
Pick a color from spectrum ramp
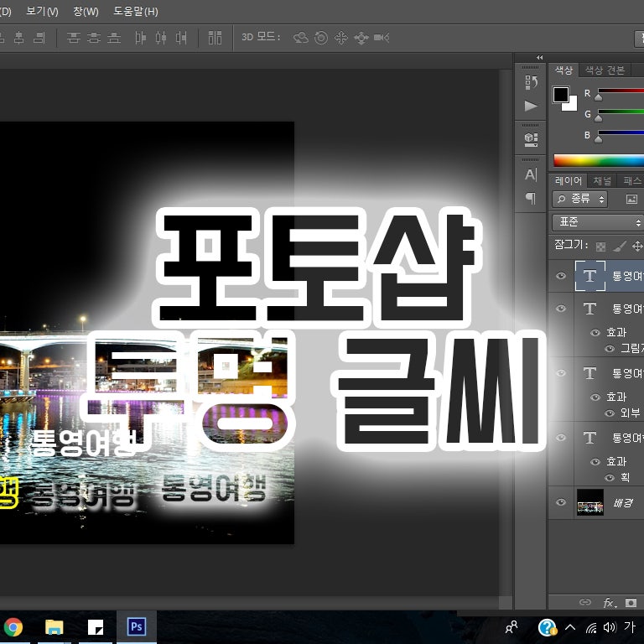pyautogui.click(x=599, y=160)
